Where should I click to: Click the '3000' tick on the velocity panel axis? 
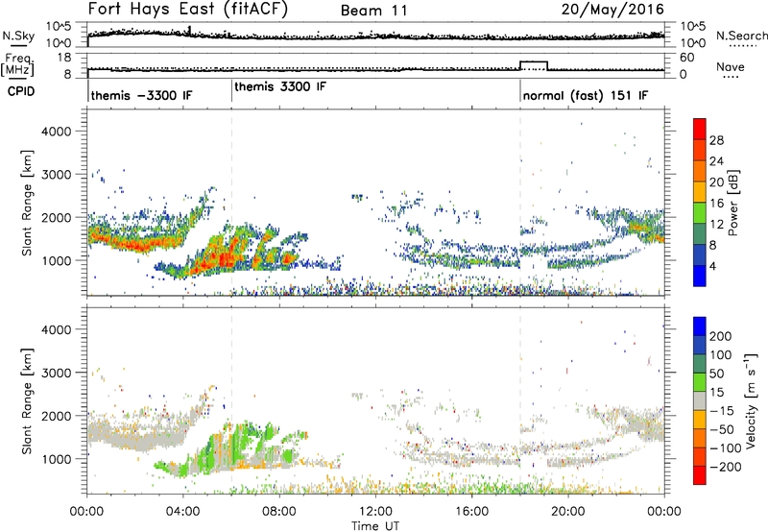(56, 373)
